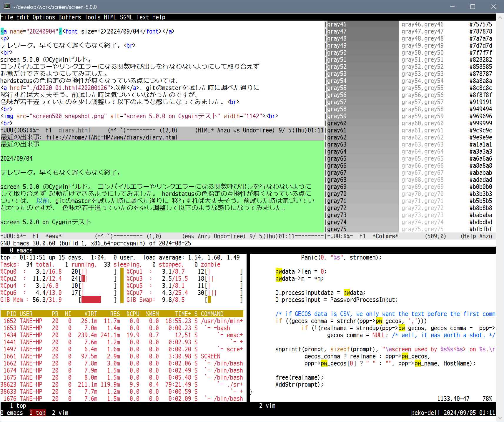504x422 pixels.
Task: Click hex value #999999
Action: (x=481, y=123)
